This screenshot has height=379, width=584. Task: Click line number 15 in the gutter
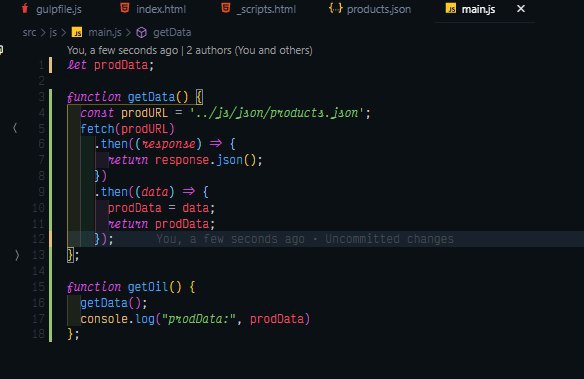[x=39, y=287]
